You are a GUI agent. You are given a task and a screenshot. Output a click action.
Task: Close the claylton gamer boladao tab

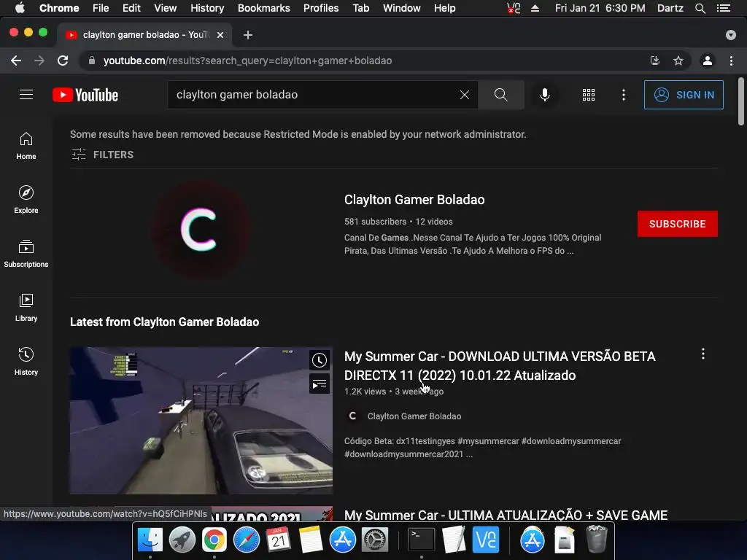click(220, 35)
